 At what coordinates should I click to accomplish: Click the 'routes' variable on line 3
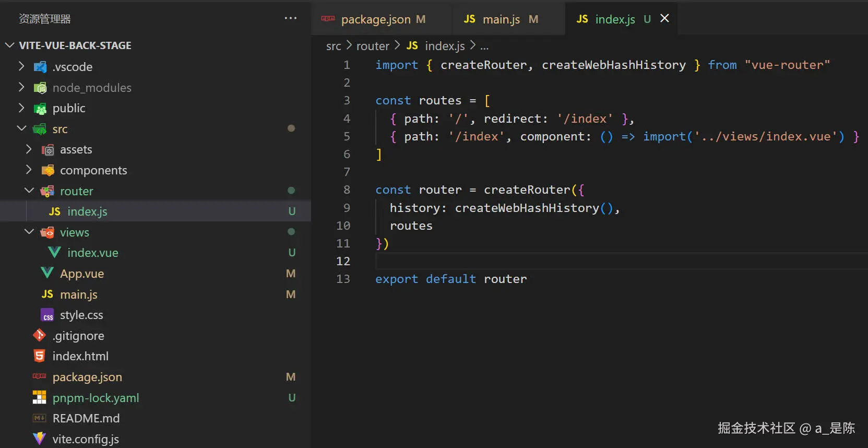440,100
